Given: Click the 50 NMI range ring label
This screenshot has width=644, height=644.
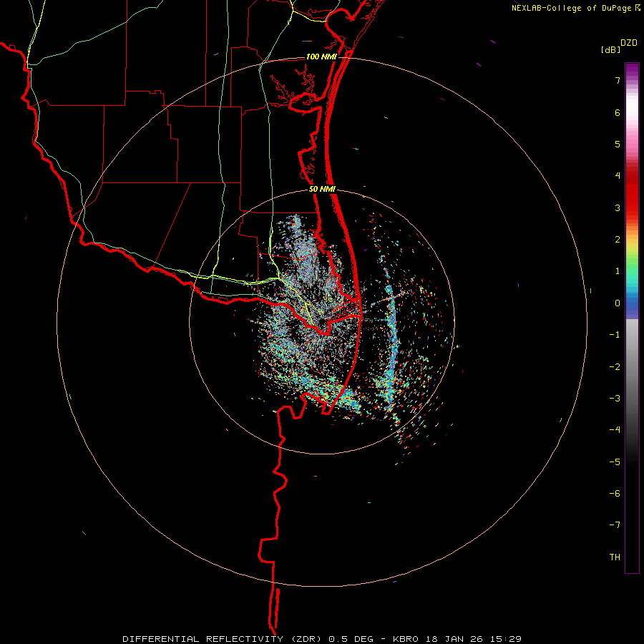Looking at the screenshot, I should [323, 189].
